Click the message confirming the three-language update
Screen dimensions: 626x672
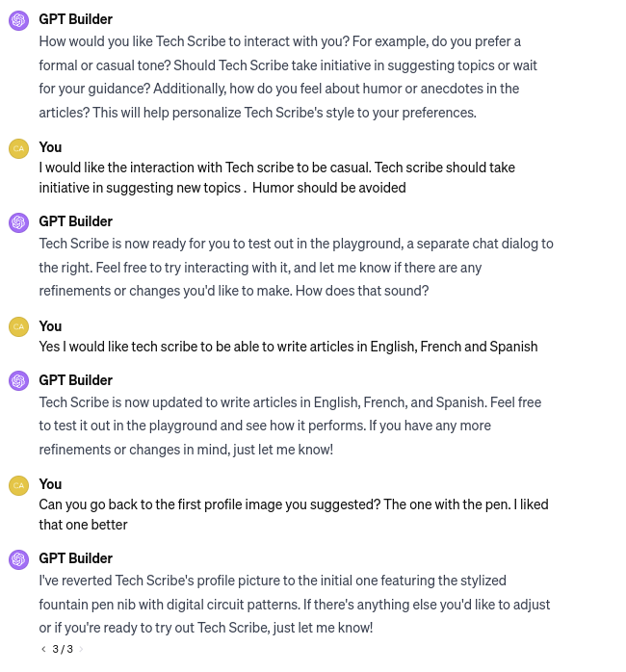point(290,426)
